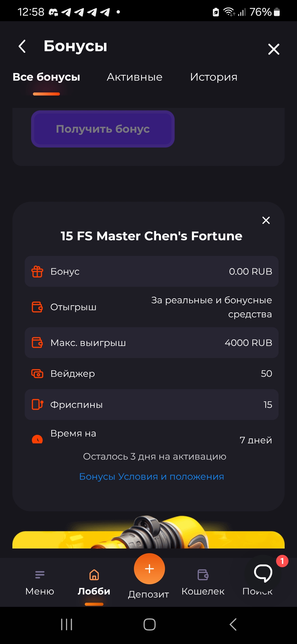
Task: Tap the wallet icon beside Отыгрыш
Action: pyautogui.click(x=37, y=307)
